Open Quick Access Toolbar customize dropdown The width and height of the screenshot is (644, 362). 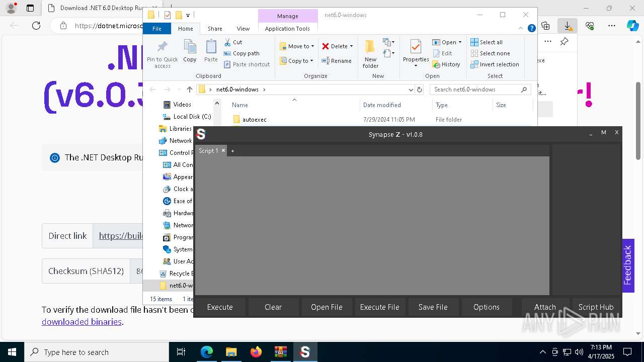click(188, 15)
